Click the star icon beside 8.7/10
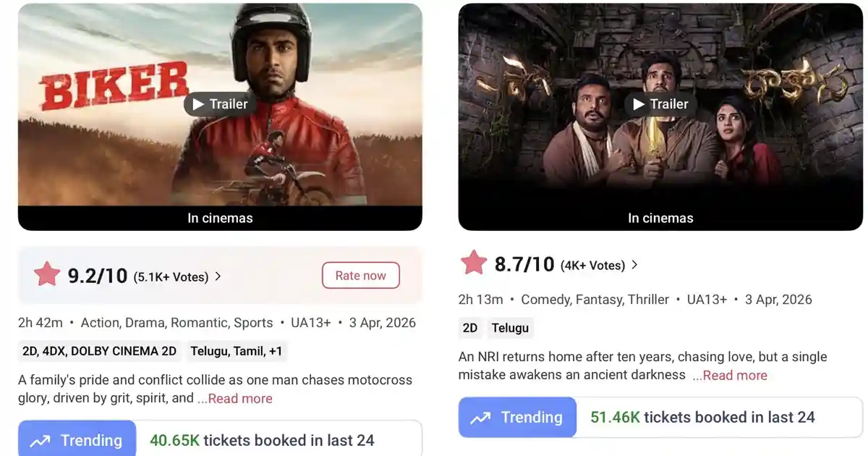 474,263
